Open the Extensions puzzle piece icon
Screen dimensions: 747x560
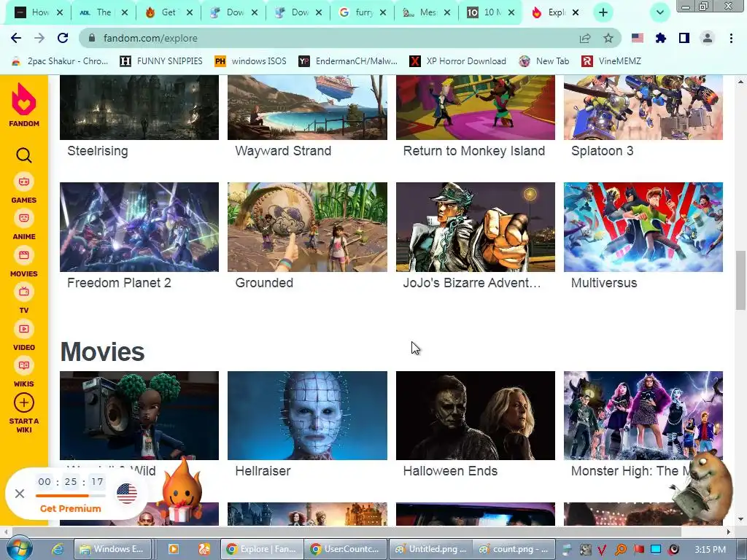[661, 38]
